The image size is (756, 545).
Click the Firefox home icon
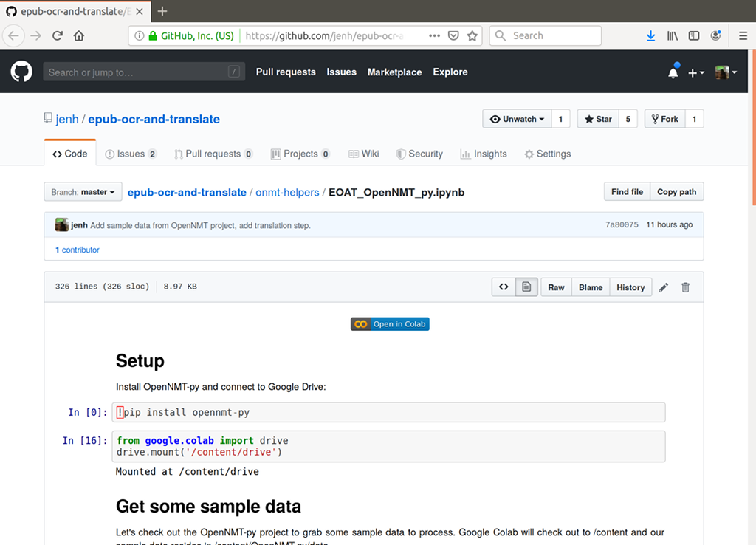[78, 35]
